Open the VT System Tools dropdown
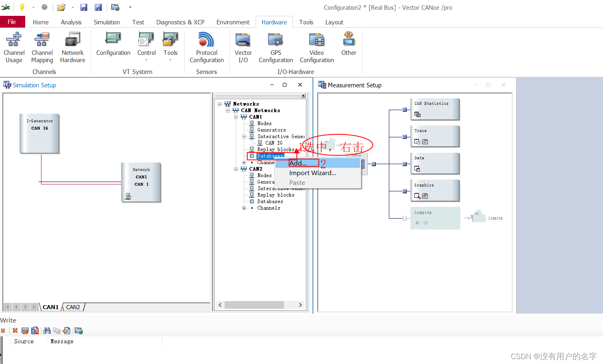The height and width of the screenshot is (364, 603). 171,47
